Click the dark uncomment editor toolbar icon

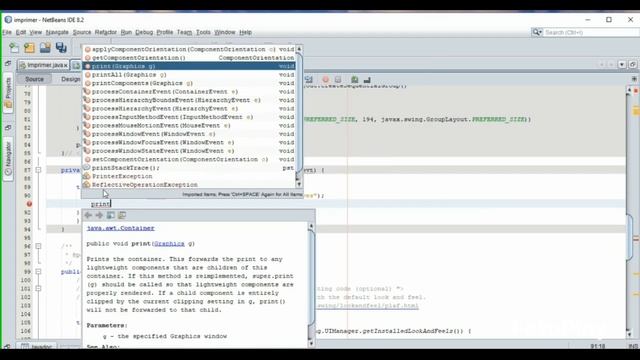click(x=367, y=80)
